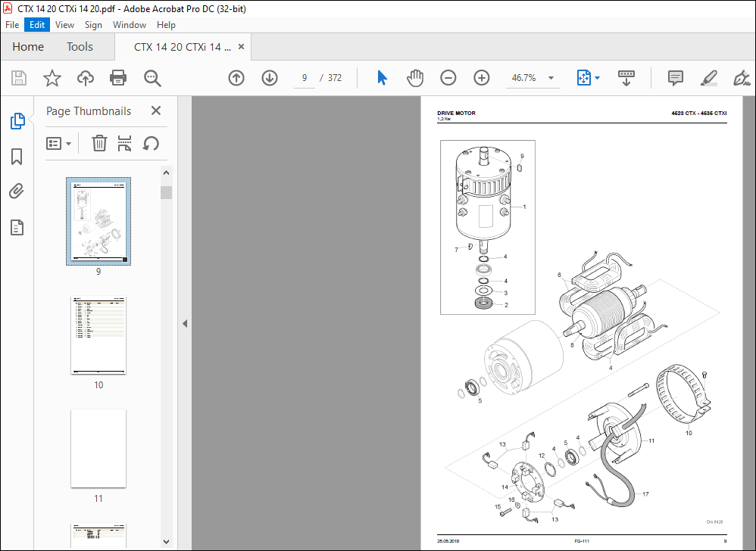Click thumbnails scrollbar down arrow
This screenshot has height=551, width=756.
(167, 542)
